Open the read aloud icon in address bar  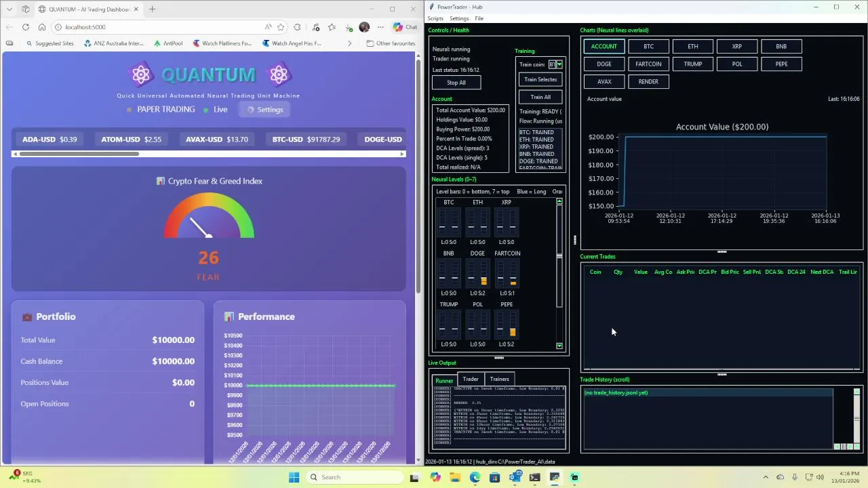(x=269, y=27)
